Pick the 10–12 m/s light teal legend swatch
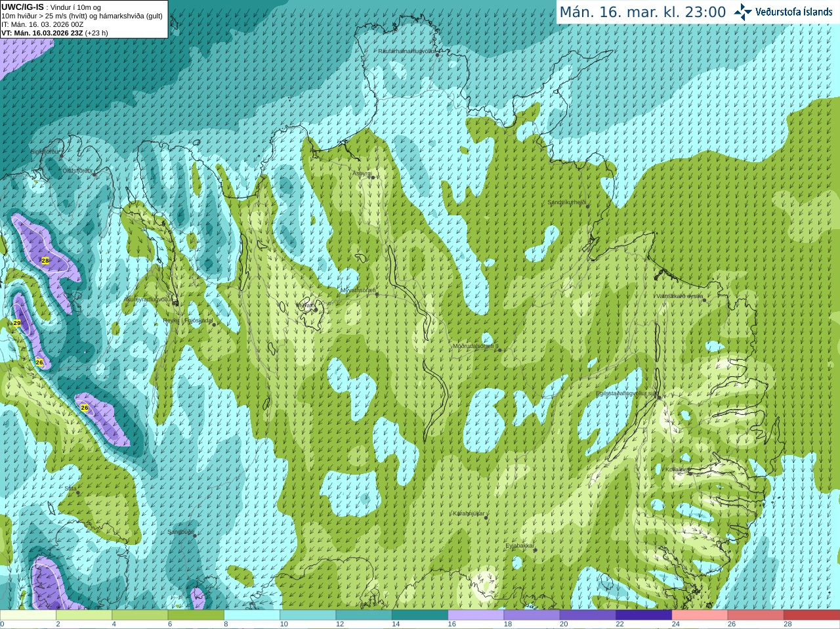The width and height of the screenshot is (840, 629). click(308, 615)
